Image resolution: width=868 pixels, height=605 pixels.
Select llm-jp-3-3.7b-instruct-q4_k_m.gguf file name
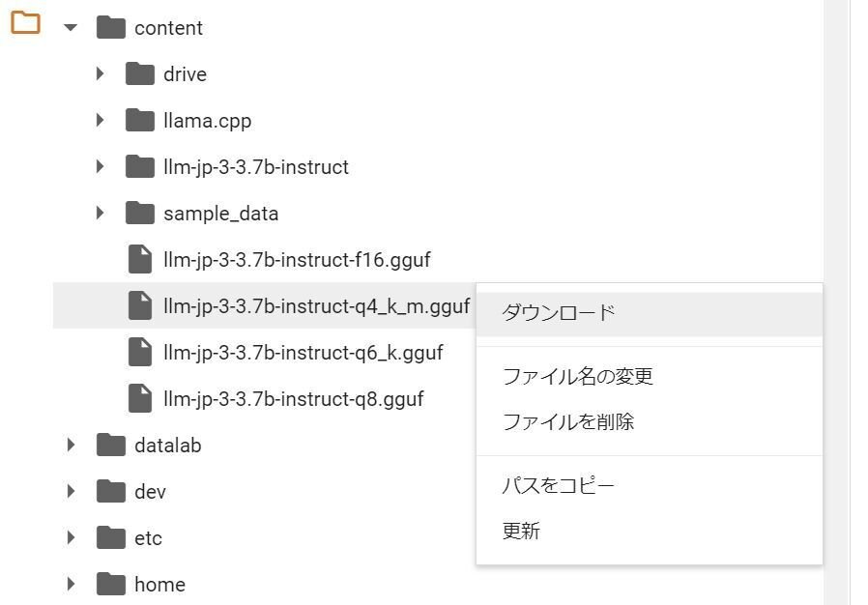pyautogui.click(x=316, y=306)
